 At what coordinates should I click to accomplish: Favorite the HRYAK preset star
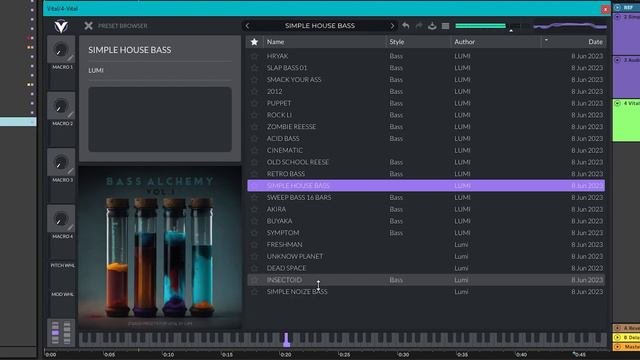[254, 56]
